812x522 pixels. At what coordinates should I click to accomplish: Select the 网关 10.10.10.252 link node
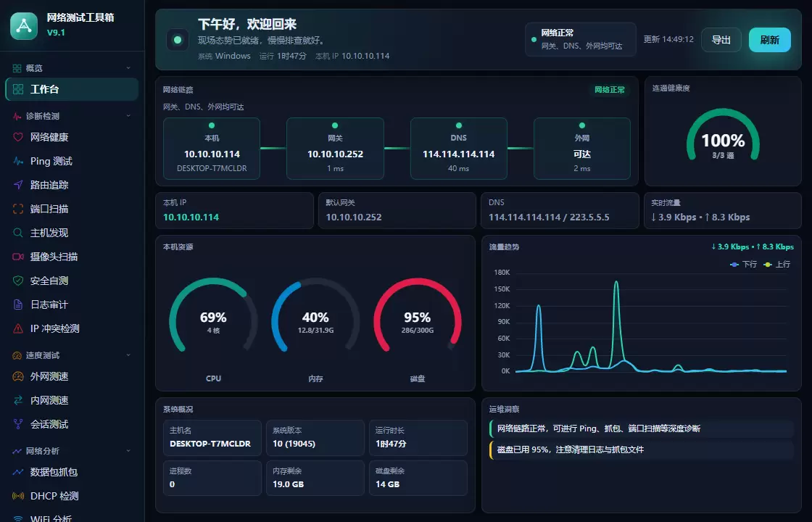(x=335, y=149)
